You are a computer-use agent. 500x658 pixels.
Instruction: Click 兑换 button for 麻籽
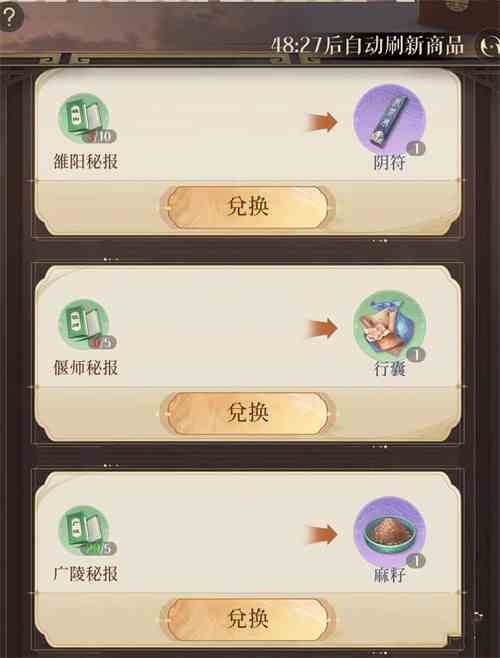[x=248, y=620]
